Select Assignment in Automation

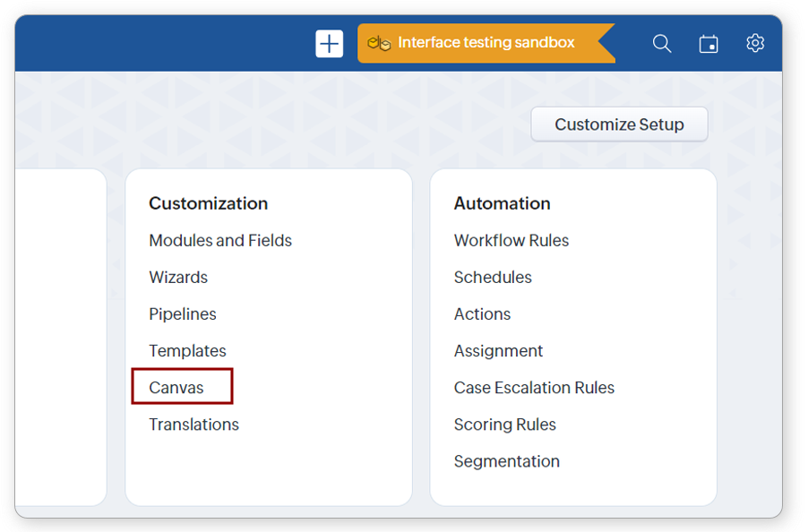(498, 350)
